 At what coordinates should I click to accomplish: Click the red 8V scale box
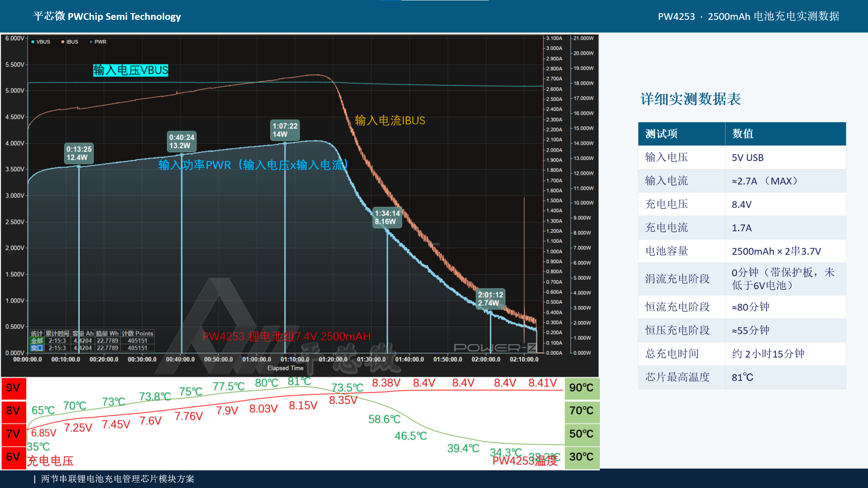[14, 411]
